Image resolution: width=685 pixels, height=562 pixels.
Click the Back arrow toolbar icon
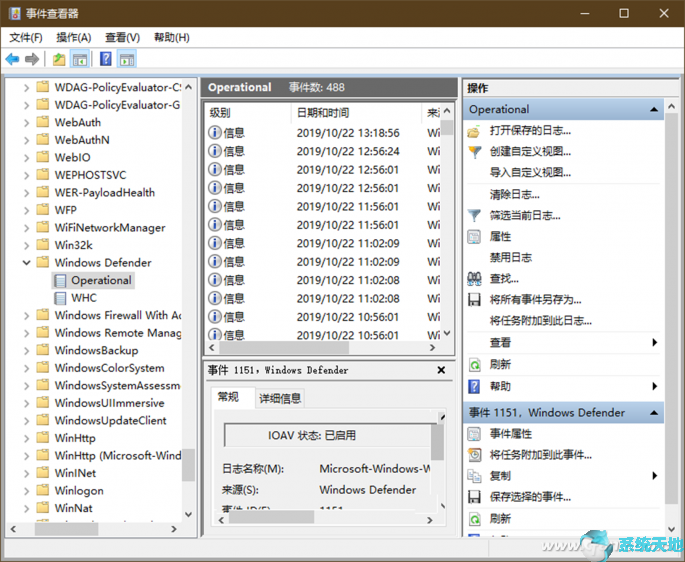(12, 59)
